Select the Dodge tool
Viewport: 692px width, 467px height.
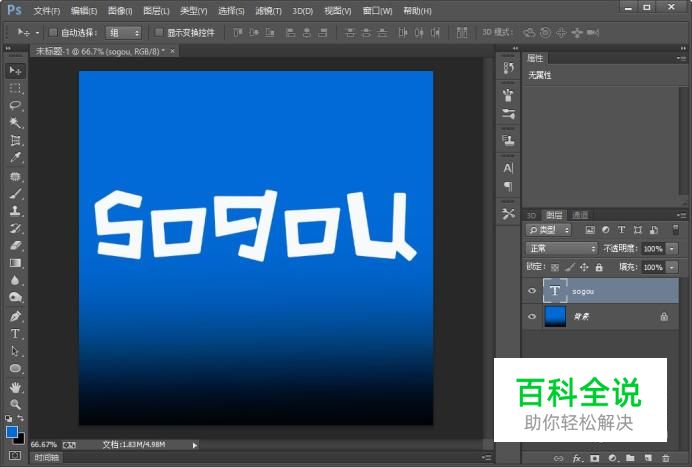point(15,298)
